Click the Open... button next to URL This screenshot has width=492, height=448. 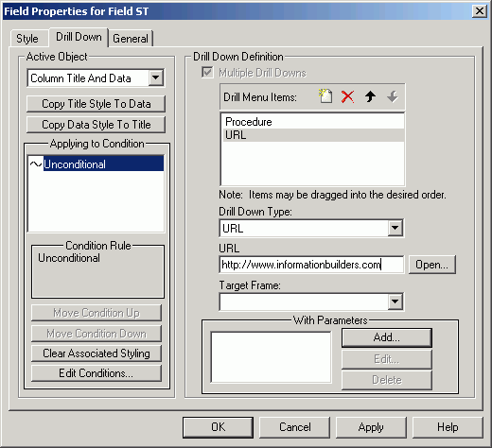tap(431, 265)
